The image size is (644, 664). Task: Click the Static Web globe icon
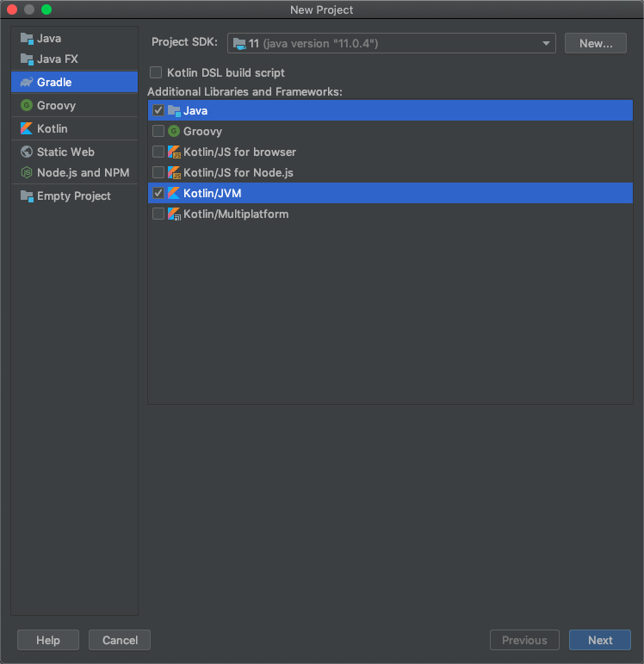[27, 152]
